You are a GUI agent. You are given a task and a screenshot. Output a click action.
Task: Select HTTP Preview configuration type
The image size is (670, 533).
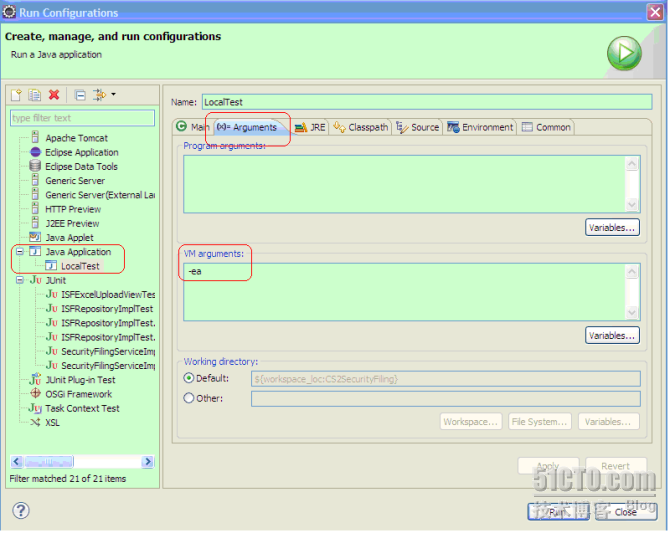(73, 209)
